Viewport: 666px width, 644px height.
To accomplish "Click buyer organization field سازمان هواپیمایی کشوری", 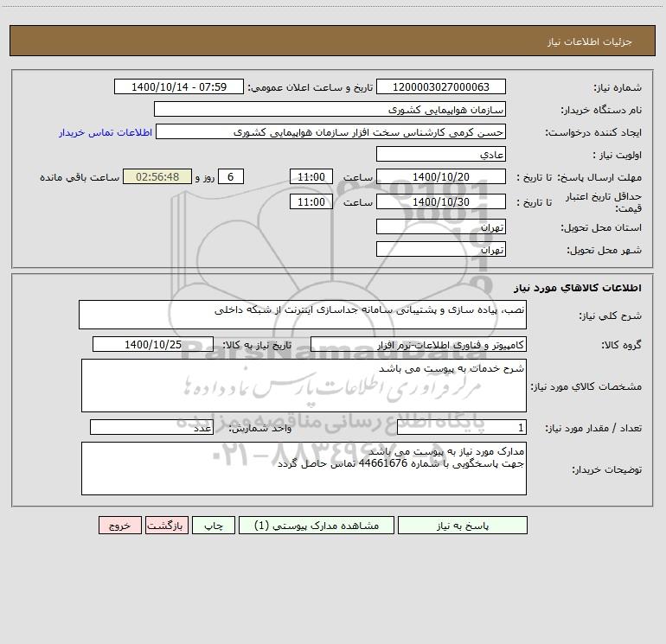I will [x=330, y=109].
